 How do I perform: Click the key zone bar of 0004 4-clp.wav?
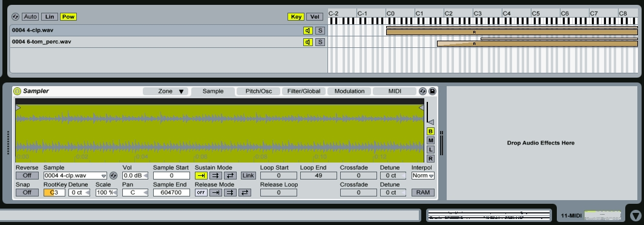pos(512,32)
